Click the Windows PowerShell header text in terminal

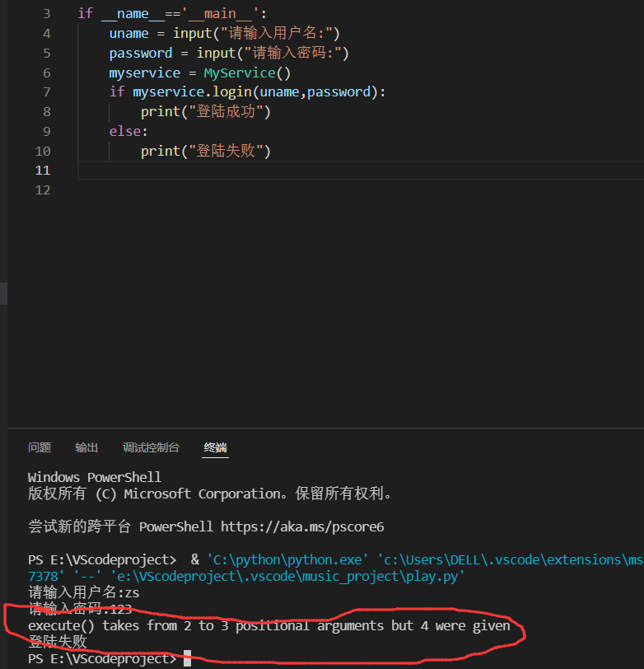click(94, 477)
